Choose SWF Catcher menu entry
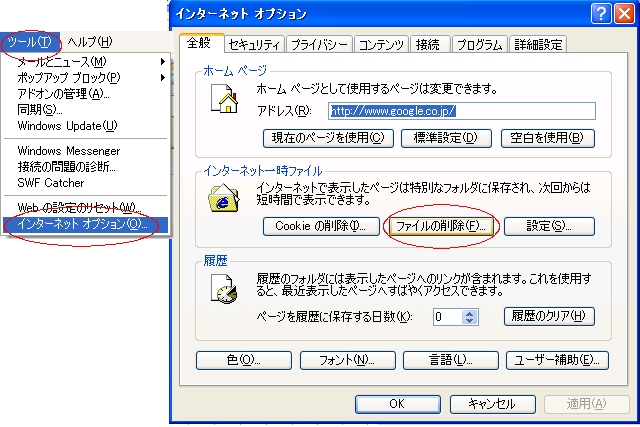The width and height of the screenshot is (640, 427). tap(85, 182)
